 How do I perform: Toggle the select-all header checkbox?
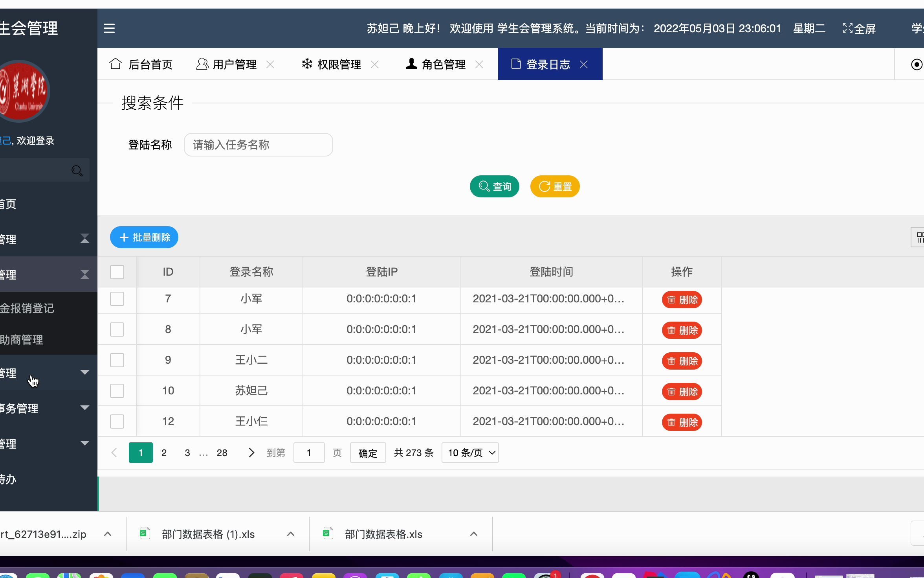coord(117,272)
